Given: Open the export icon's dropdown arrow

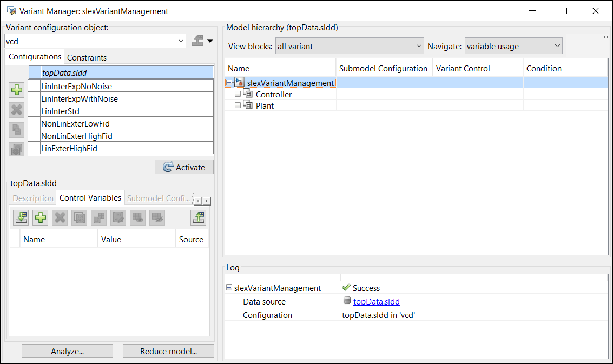Looking at the screenshot, I should (210, 41).
